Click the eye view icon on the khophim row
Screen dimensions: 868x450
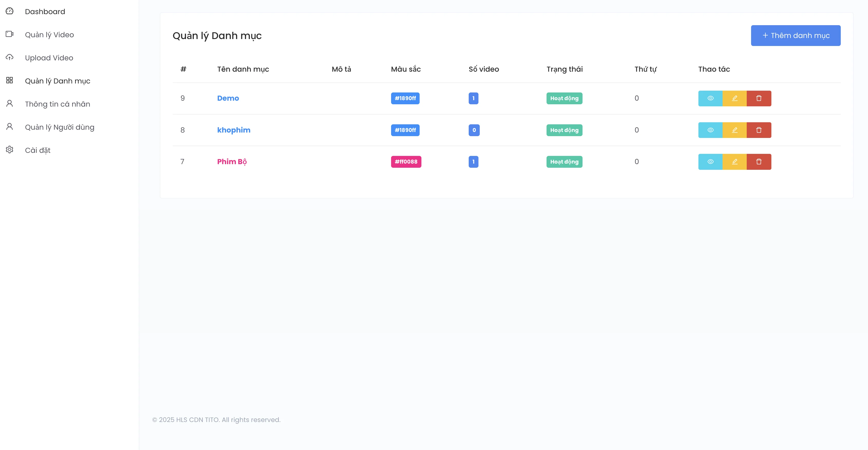(710, 130)
